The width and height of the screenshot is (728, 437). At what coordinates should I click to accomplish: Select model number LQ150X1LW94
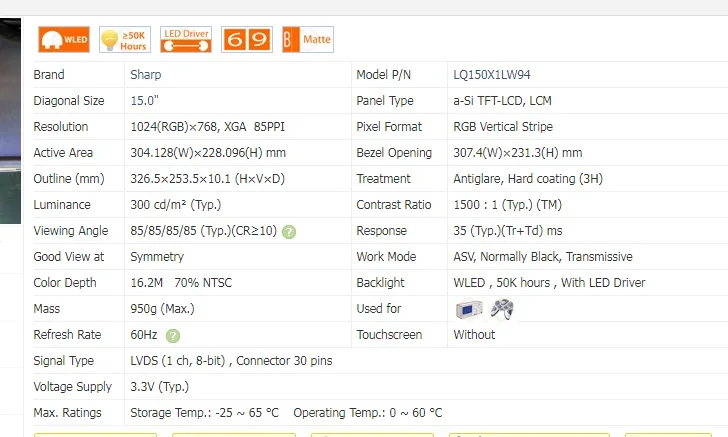(x=492, y=75)
